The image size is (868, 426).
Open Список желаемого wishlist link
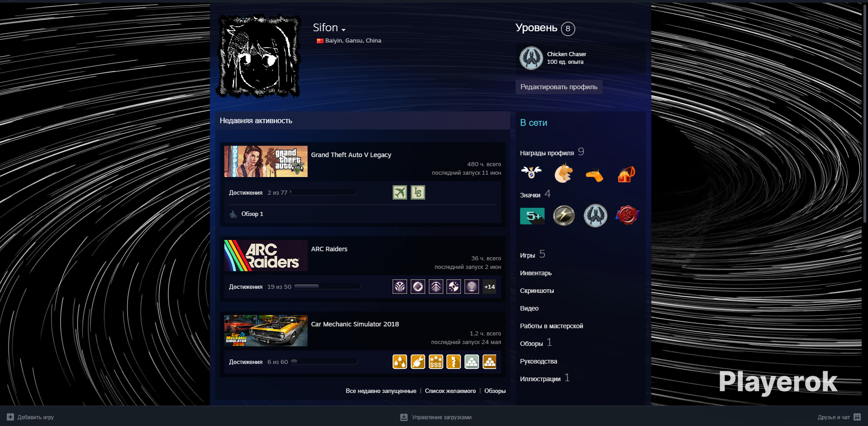point(451,391)
